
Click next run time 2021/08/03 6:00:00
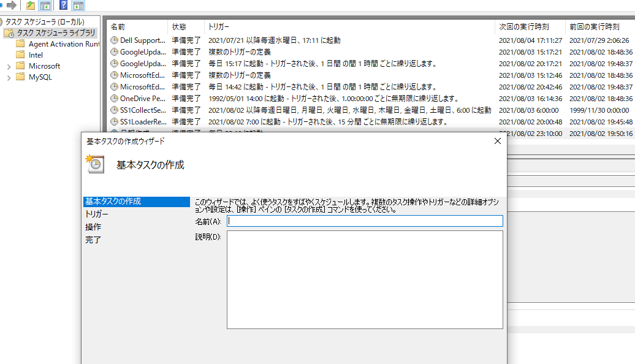(x=528, y=110)
